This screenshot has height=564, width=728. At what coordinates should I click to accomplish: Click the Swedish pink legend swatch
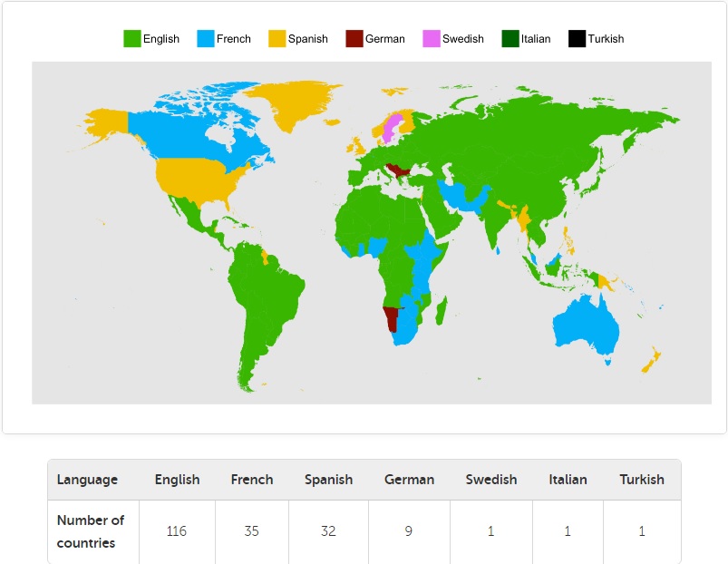click(x=432, y=38)
